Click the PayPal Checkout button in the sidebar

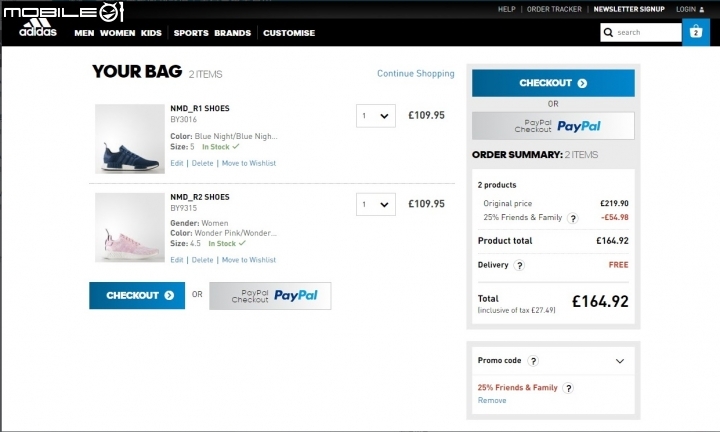coord(553,126)
